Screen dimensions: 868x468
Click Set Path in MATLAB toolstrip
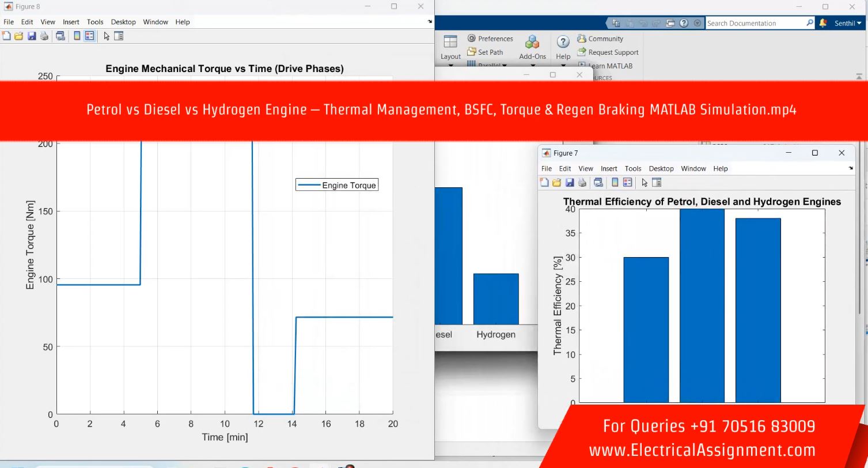485,52
